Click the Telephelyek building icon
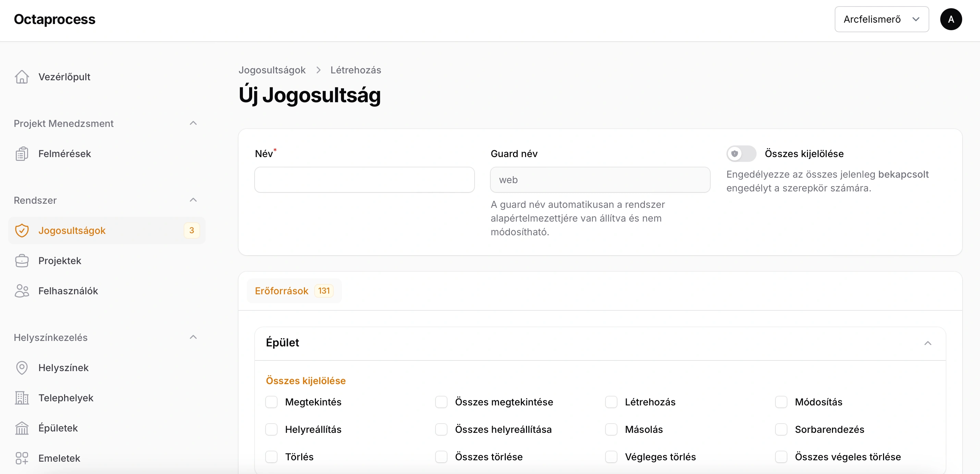980x474 pixels. [x=22, y=398]
